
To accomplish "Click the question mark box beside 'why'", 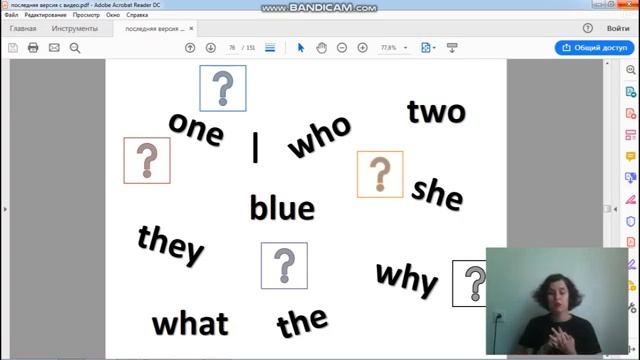I will click(469, 284).
